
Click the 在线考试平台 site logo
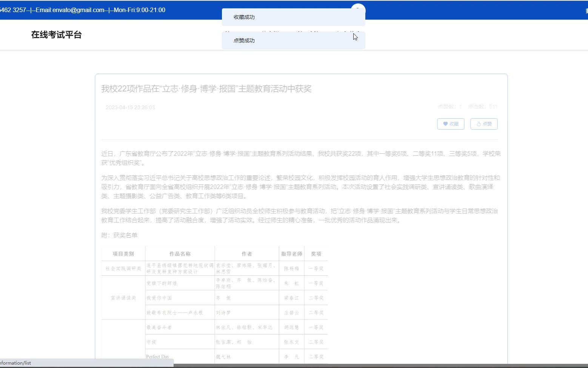click(x=56, y=35)
